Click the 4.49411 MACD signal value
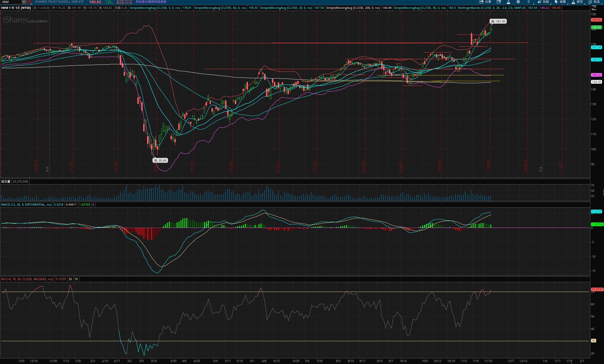Viewport: 604px width, 364px height. click(71, 205)
